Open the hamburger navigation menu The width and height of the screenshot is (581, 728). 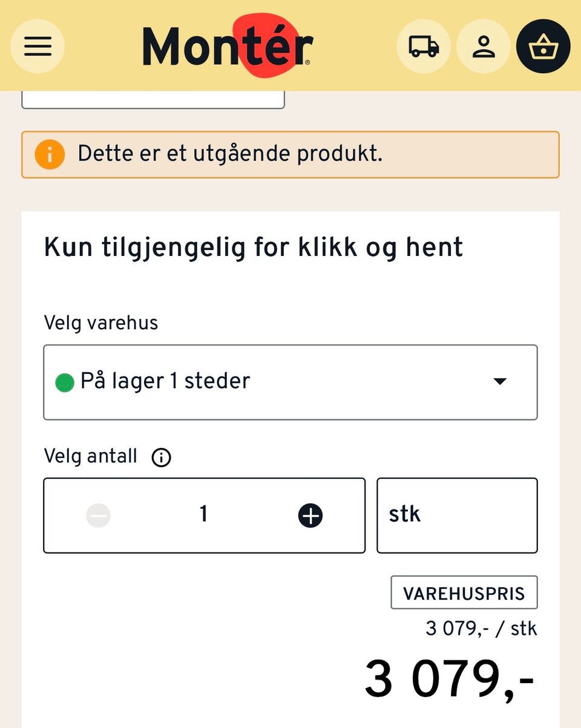38,47
